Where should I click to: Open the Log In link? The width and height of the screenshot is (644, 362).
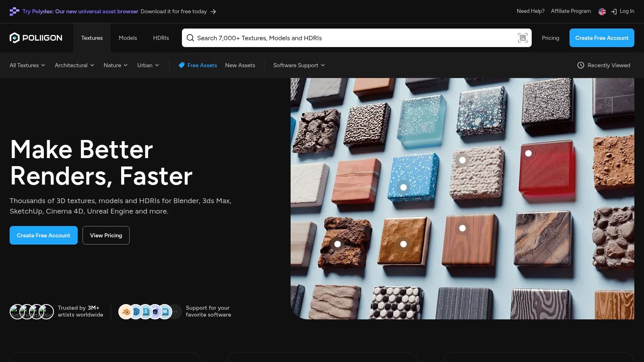(623, 11)
